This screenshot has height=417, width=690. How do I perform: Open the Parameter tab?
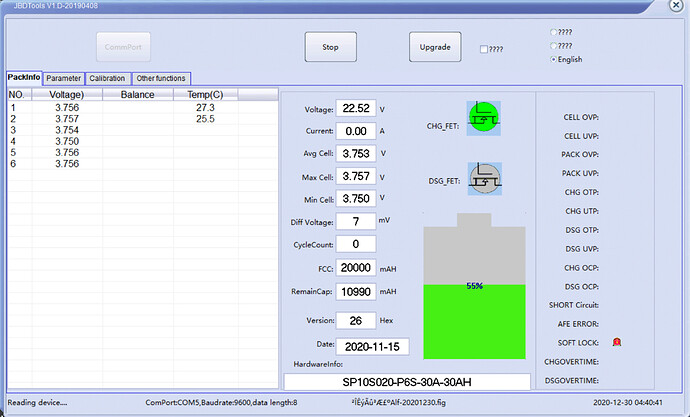(64, 78)
